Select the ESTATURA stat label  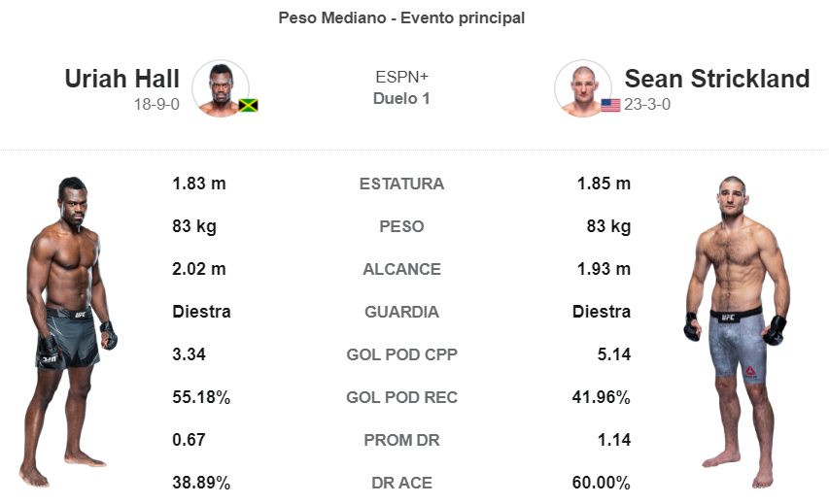pyautogui.click(x=401, y=184)
